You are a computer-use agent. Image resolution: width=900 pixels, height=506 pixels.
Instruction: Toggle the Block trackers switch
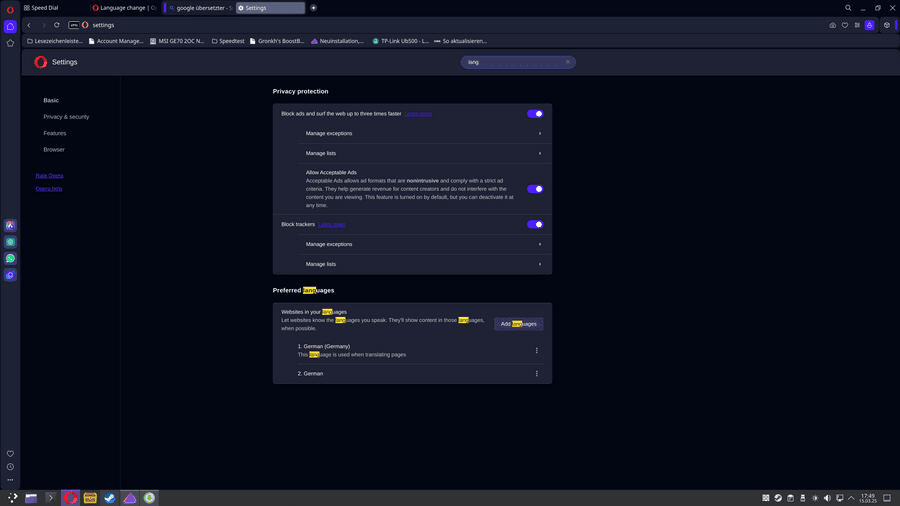(535, 225)
